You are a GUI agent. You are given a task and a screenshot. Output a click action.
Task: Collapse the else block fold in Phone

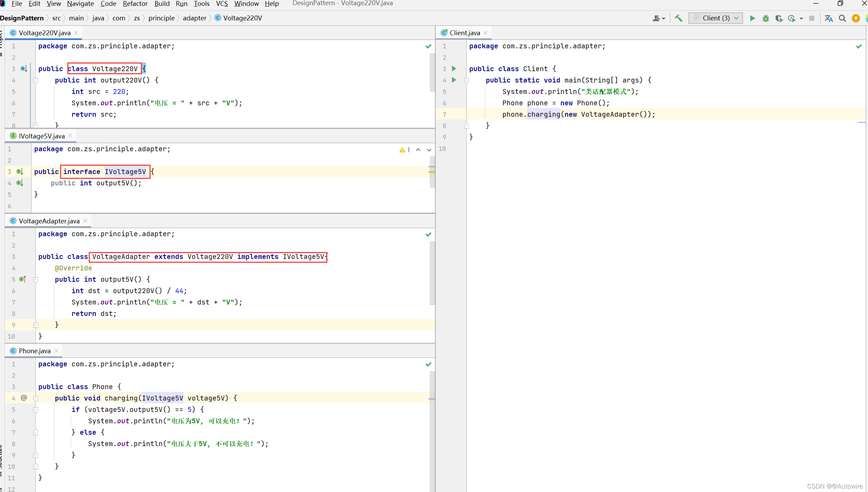[x=36, y=432]
